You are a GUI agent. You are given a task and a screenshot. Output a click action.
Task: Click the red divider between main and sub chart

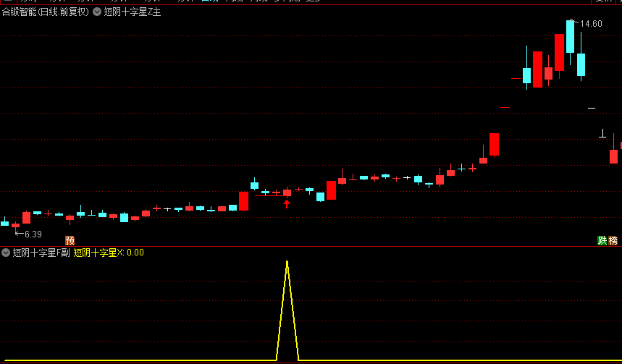click(x=311, y=245)
